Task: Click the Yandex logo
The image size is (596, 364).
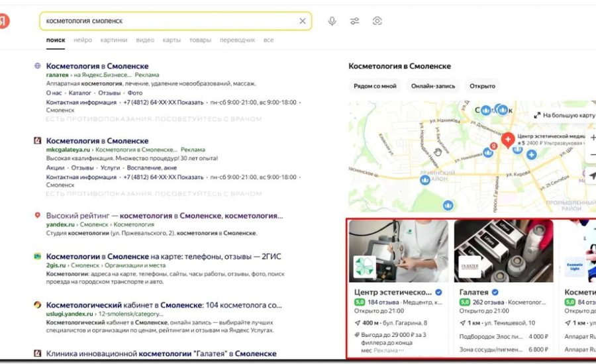Action: tap(4, 21)
